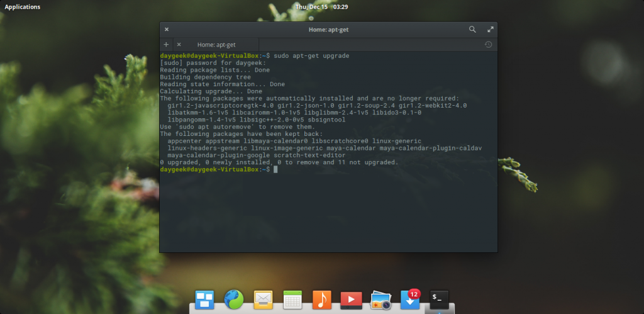Click the '[sudo] password for daygeek:' line
Image resolution: width=644 pixels, height=314 pixels.
tap(213, 63)
